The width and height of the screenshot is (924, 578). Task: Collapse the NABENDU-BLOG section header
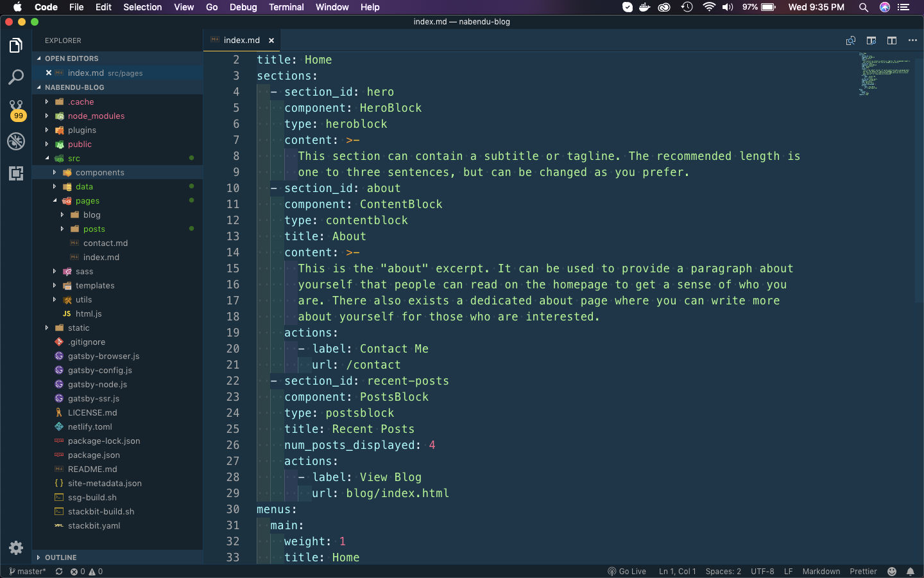pos(117,87)
